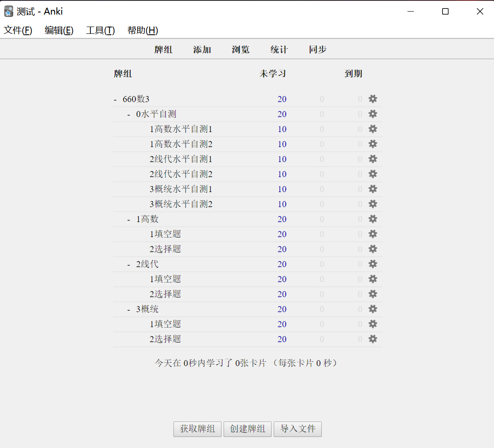
Task: Open 2选择题 under 1高数
Action: click(165, 249)
